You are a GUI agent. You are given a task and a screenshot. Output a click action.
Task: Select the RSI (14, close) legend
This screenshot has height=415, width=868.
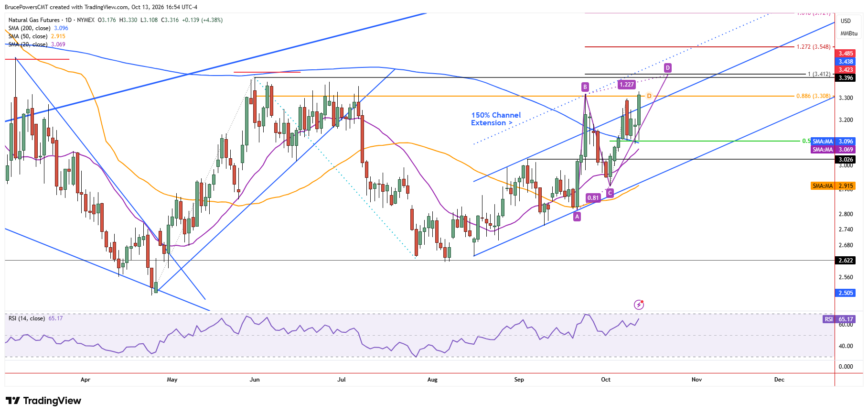35,318
